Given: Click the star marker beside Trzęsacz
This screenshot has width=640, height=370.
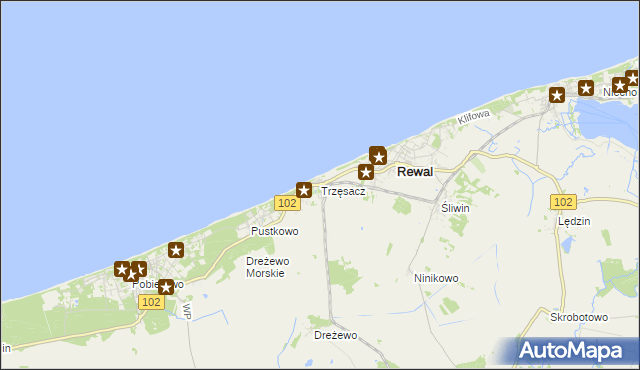Looking at the screenshot, I should click(x=304, y=190).
